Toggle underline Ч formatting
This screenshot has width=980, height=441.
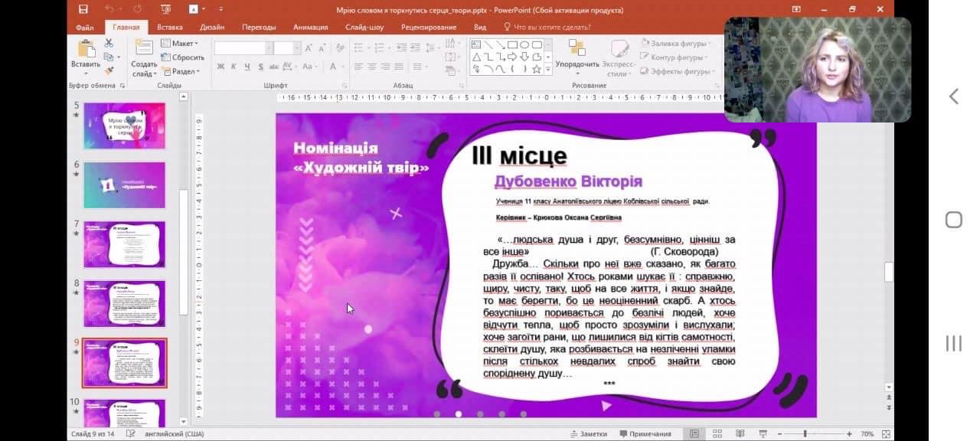[x=248, y=67]
